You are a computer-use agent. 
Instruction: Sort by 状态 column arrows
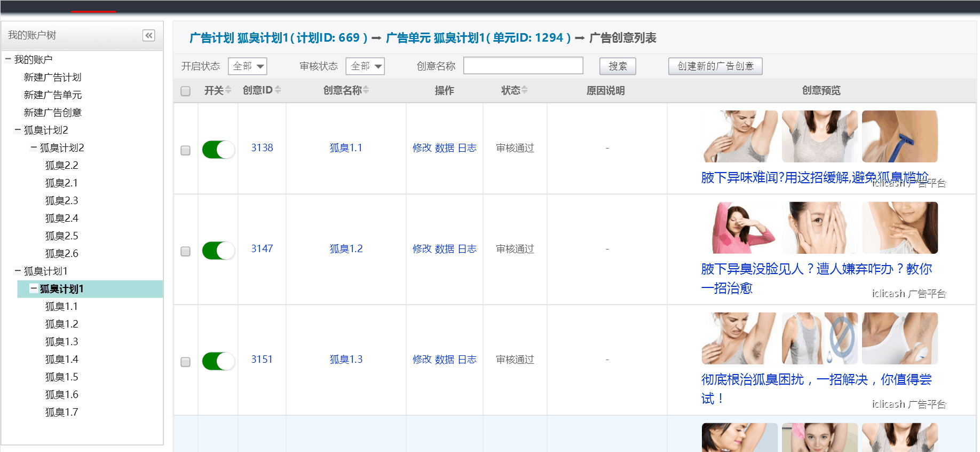coord(525,90)
